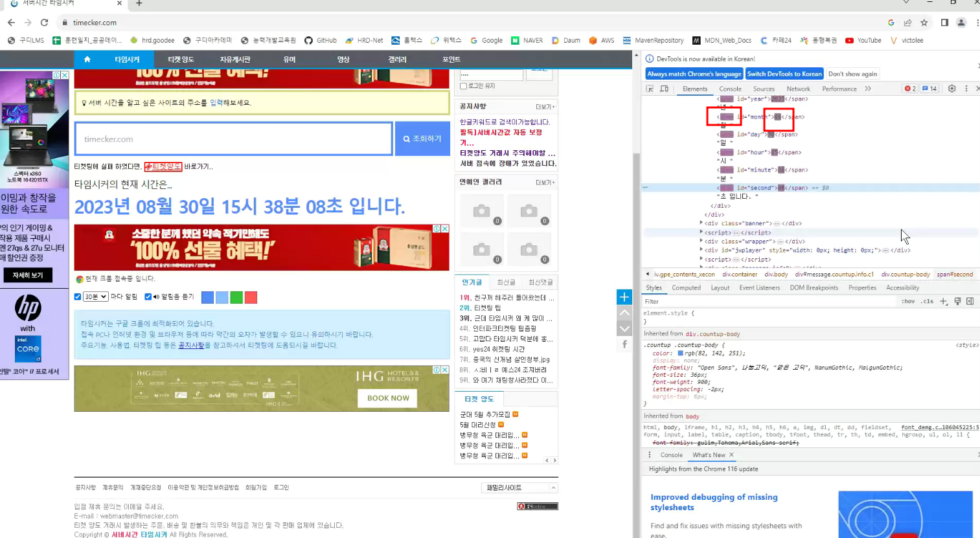The width and height of the screenshot is (980, 538).
Task: Open the Chrome profile avatar
Action: coord(961,23)
